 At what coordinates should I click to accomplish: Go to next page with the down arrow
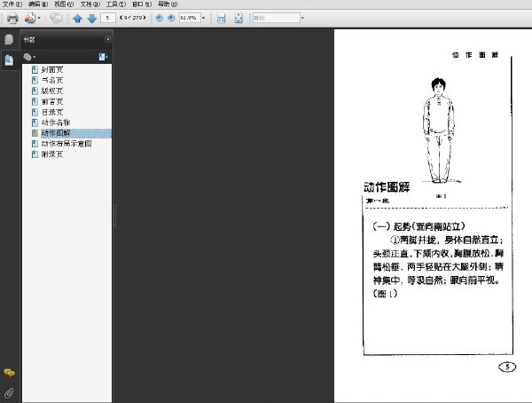pos(92,18)
